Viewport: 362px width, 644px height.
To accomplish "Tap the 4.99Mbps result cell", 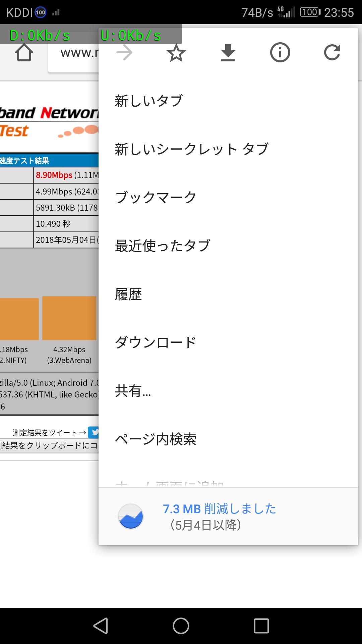I will coord(66,192).
